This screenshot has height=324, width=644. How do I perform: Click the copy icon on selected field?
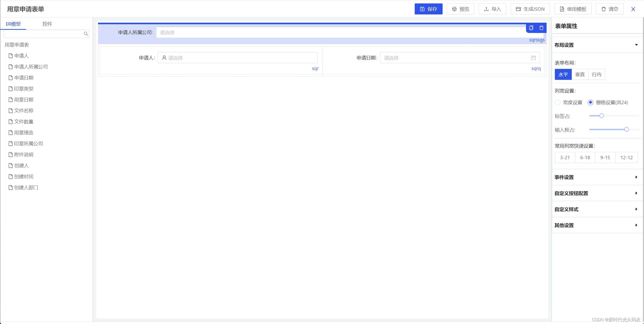[x=531, y=28]
